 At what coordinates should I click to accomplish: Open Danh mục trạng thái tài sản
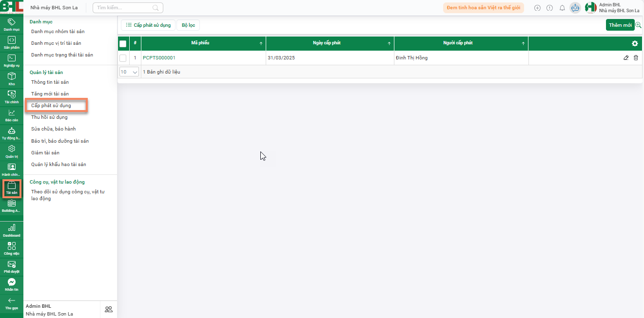[62, 55]
